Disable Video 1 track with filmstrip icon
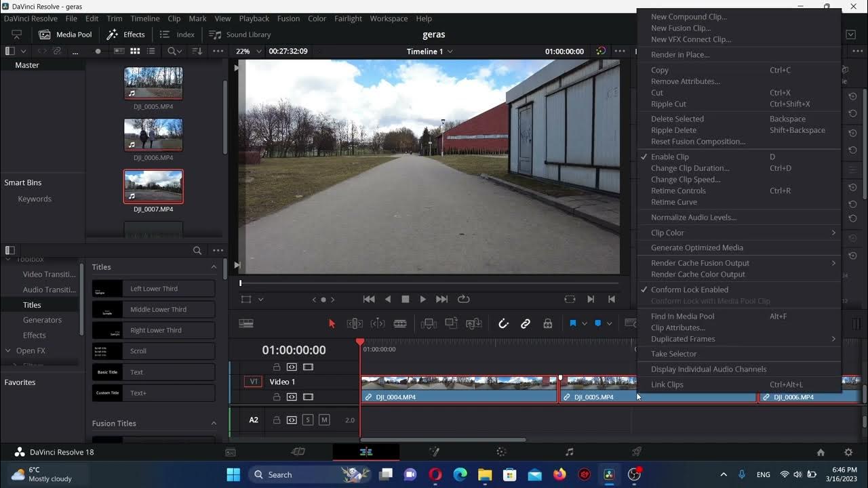The height and width of the screenshot is (488, 868). click(308, 396)
